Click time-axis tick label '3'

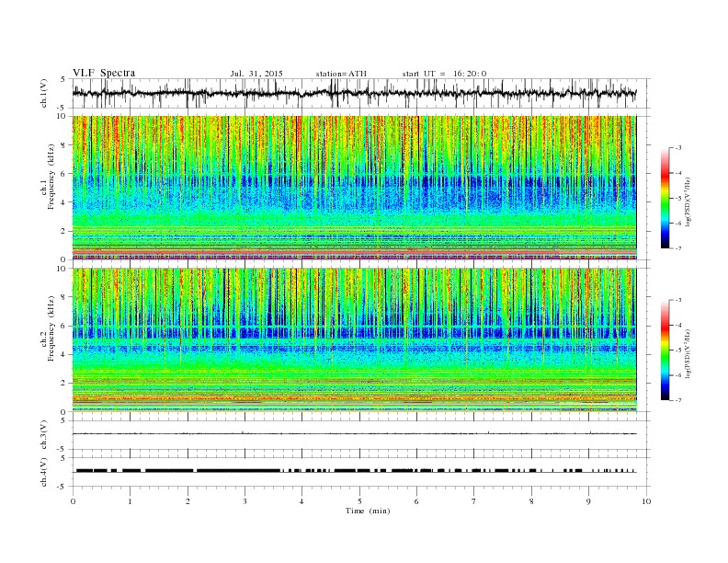tap(245, 501)
